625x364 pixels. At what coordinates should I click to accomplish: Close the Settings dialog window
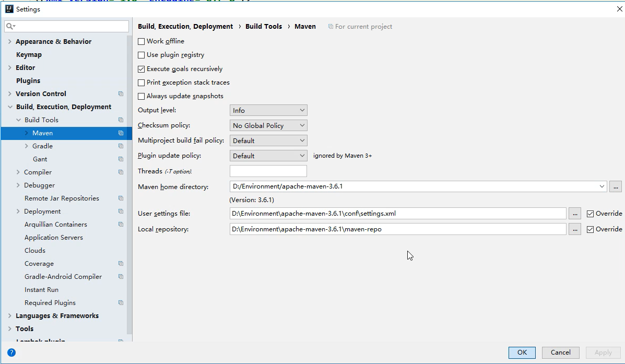[x=619, y=9]
